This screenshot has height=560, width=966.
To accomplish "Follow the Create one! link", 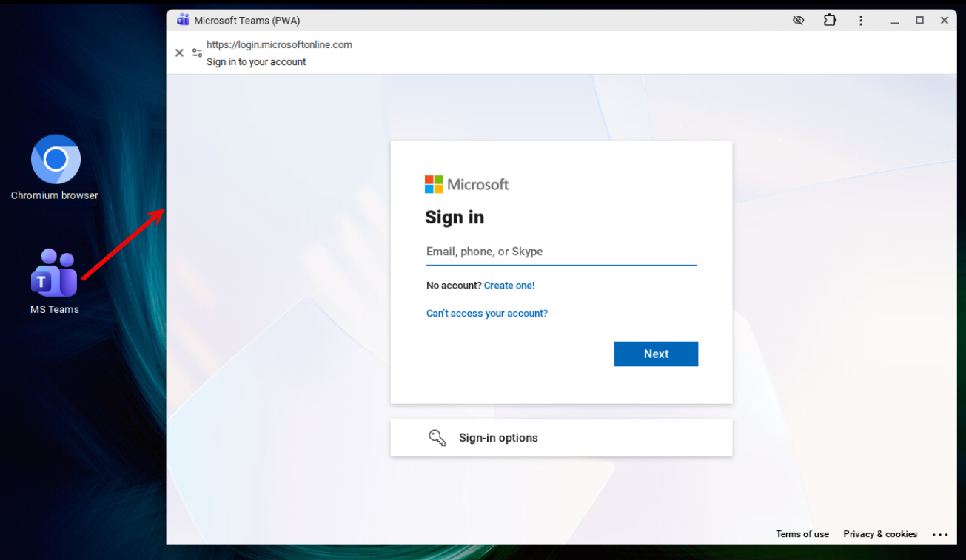I will coord(509,286).
